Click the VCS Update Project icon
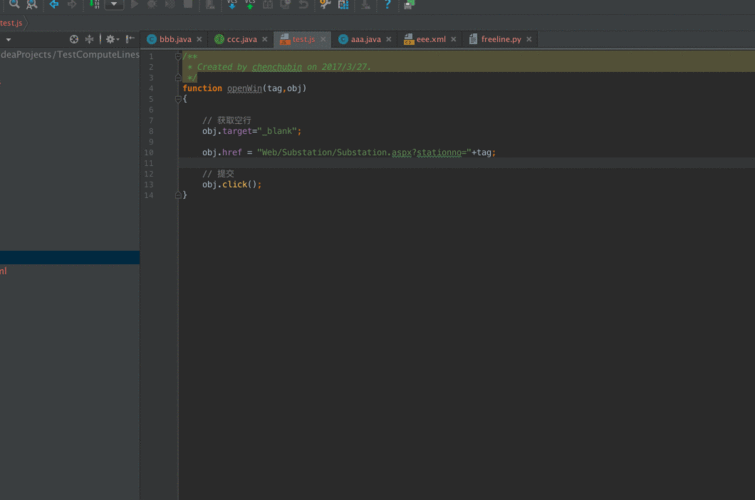Viewport: 755px width, 500px height. click(232, 5)
